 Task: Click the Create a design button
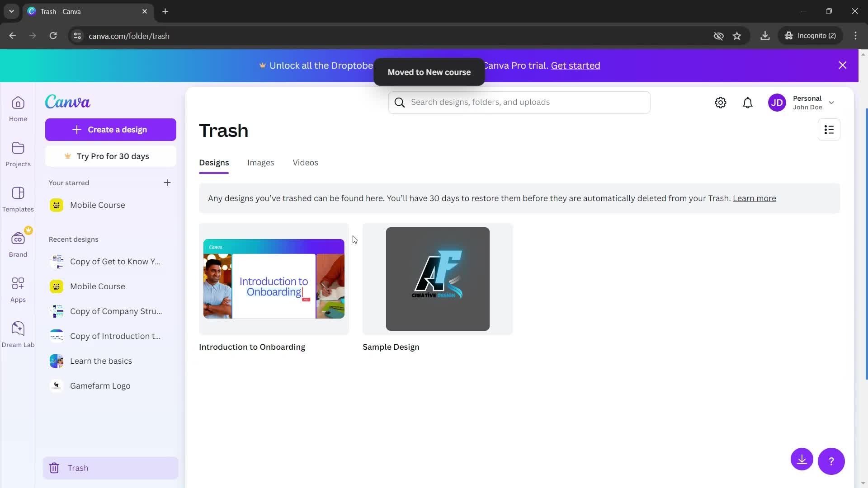point(110,130)
